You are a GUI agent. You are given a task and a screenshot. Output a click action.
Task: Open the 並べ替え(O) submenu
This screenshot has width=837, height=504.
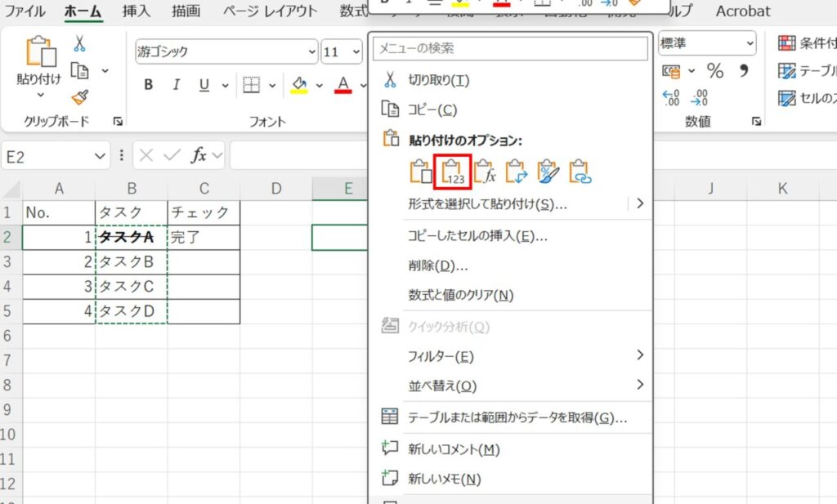[510, 385]
